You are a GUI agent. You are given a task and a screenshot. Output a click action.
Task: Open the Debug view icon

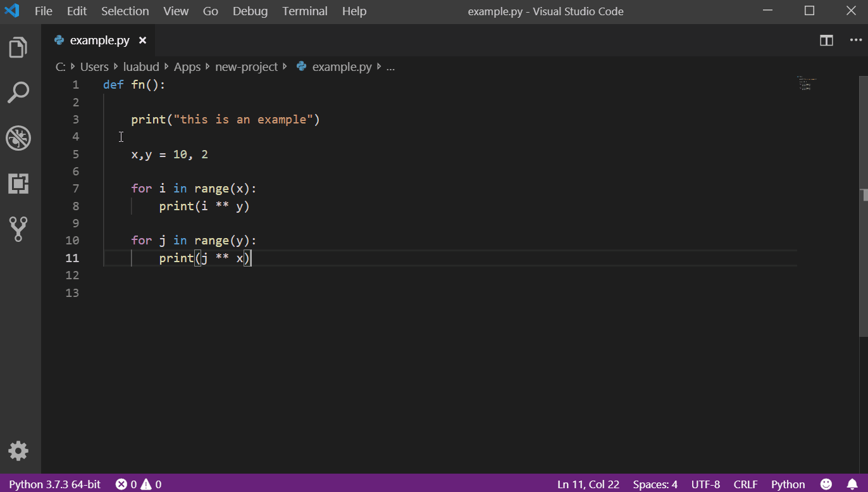[18, 138]
